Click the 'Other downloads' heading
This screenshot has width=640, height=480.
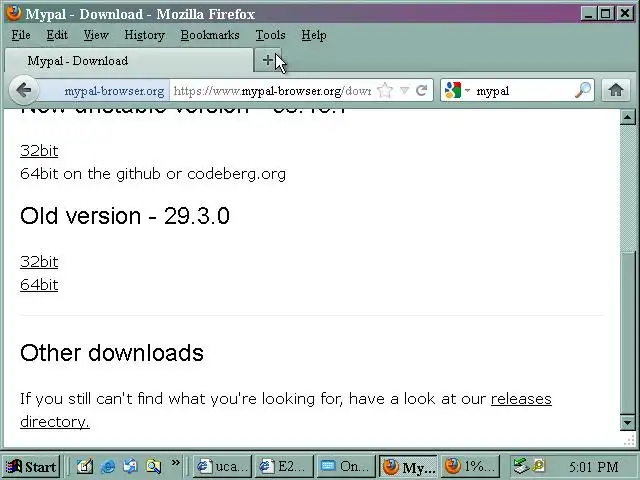pyautogui.click(x=112, y=353)
